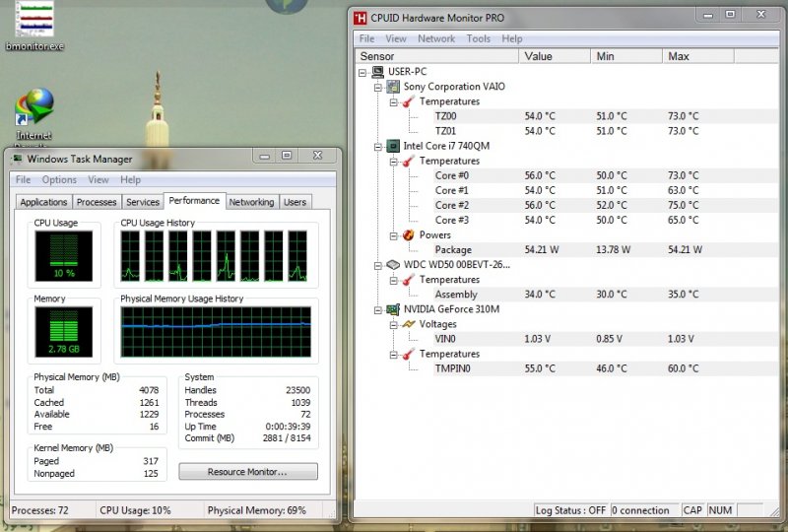Collapse the USER-PC tree node

click(362, 73)
